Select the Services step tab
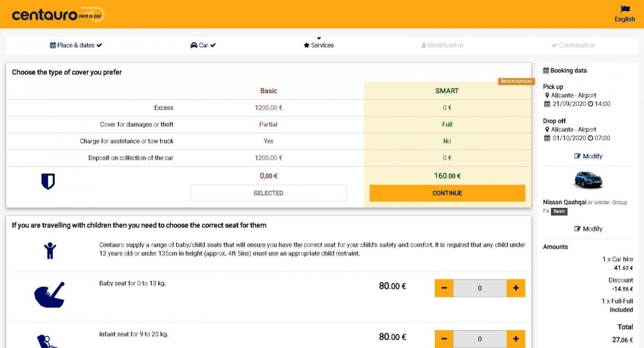This screenshot has width=644, height=348. (319, 46)
